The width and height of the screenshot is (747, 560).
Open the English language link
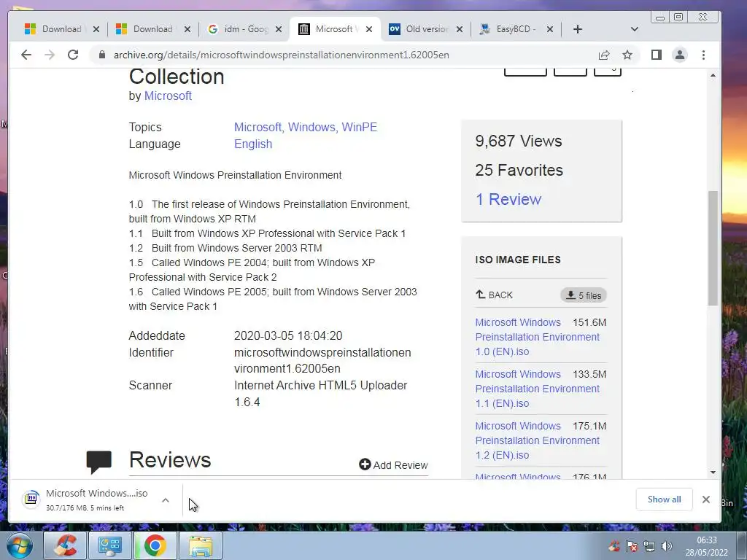pos(253,144)
